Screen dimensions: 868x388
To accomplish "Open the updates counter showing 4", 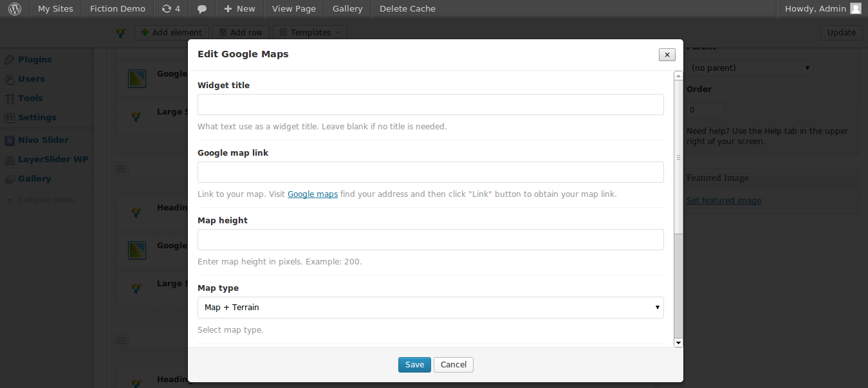I will tap(171, 9).
